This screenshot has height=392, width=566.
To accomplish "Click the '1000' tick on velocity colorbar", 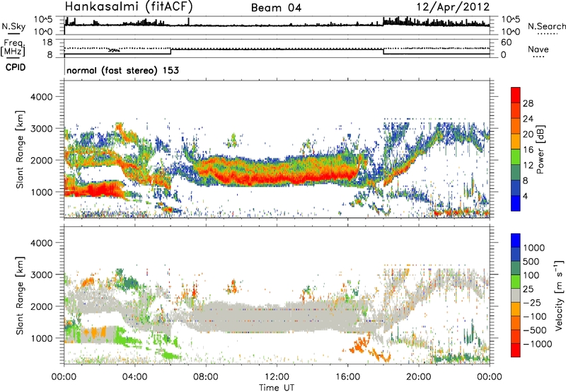I will click(534, 248).
